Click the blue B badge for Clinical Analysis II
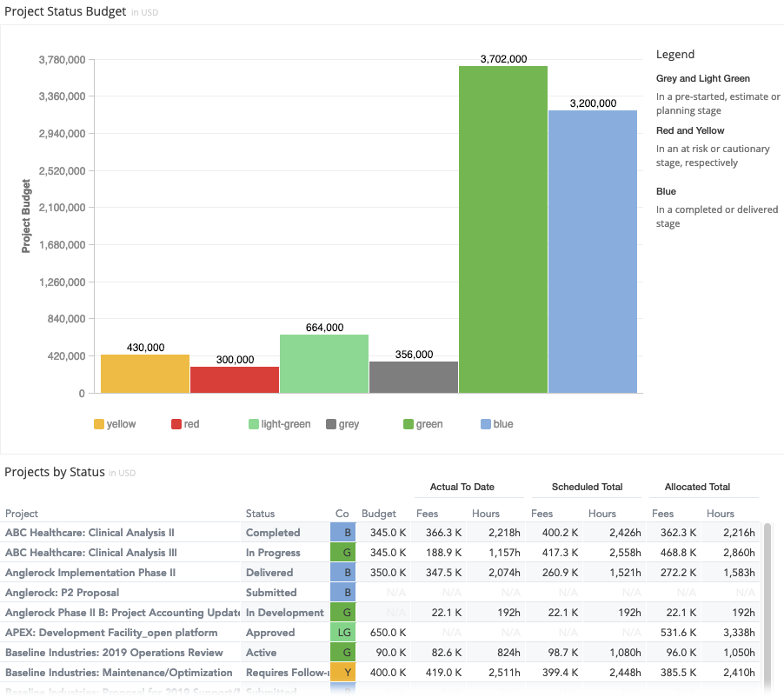784x697 pixels. pyautogui.click(x=343, y=533)
